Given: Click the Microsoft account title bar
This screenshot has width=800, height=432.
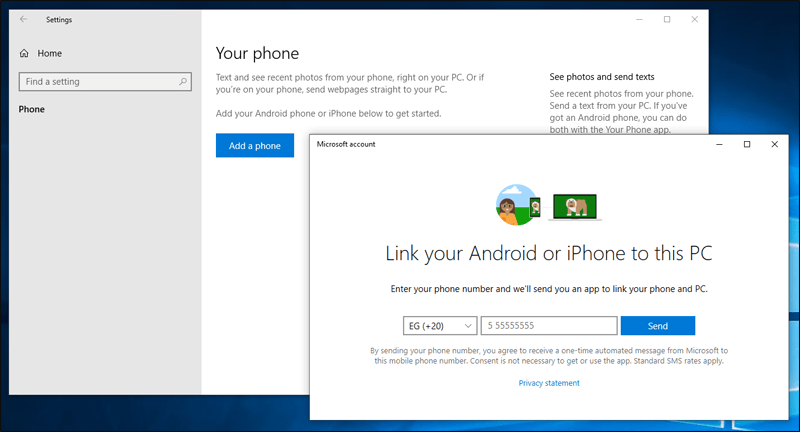Looking at the screenshot, I should click(x=500, y=144).
